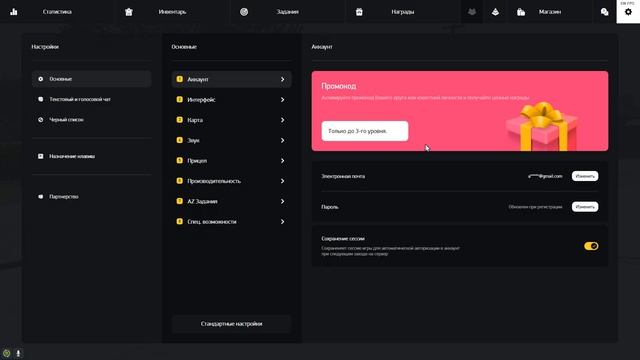Click the Задания target icon
Viewport: 640px width, 360px height.
tap(244, 12)
